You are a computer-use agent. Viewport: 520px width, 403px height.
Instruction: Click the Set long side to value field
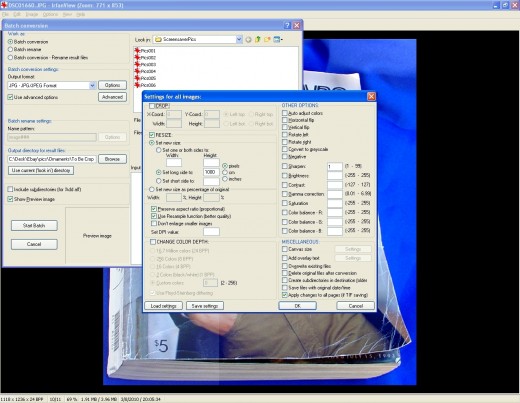click(x=211, y=172)
